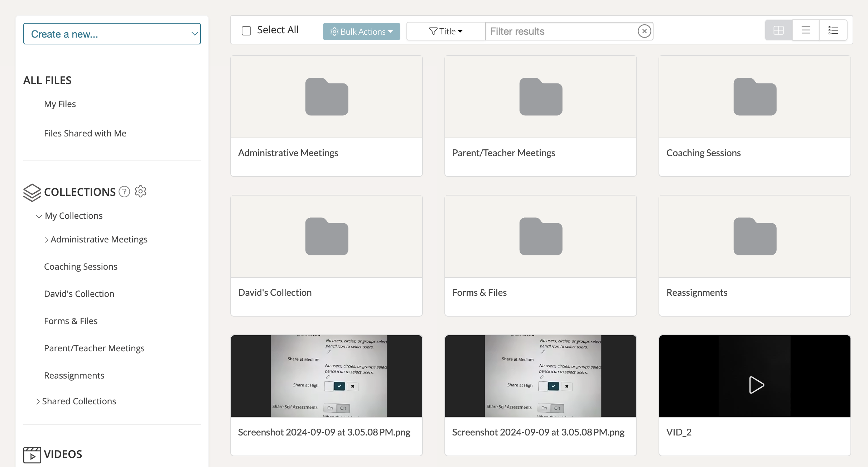Check the Select All checkbox
This screenshot has height=467, width=868.
[246, 31]
